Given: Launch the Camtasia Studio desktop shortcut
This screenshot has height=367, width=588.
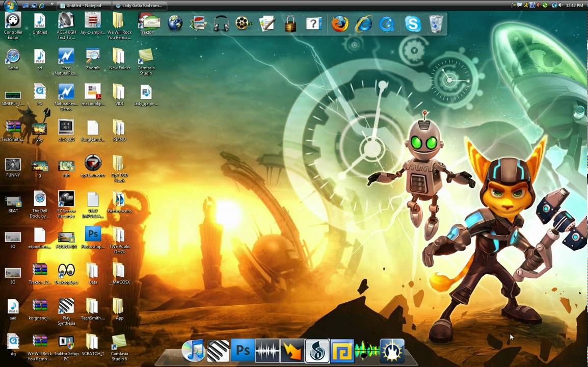Looking at the screenshot, I should click(146, 62).
